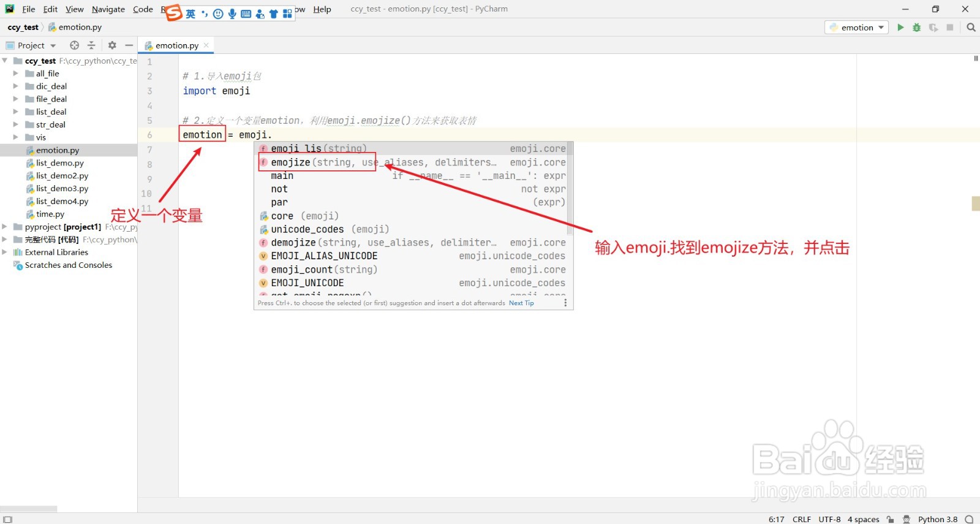Image resolution: width=980 pixels, height=524 pixels.
Task: Expand the vis folder
Action: click(x=16, y=137)
